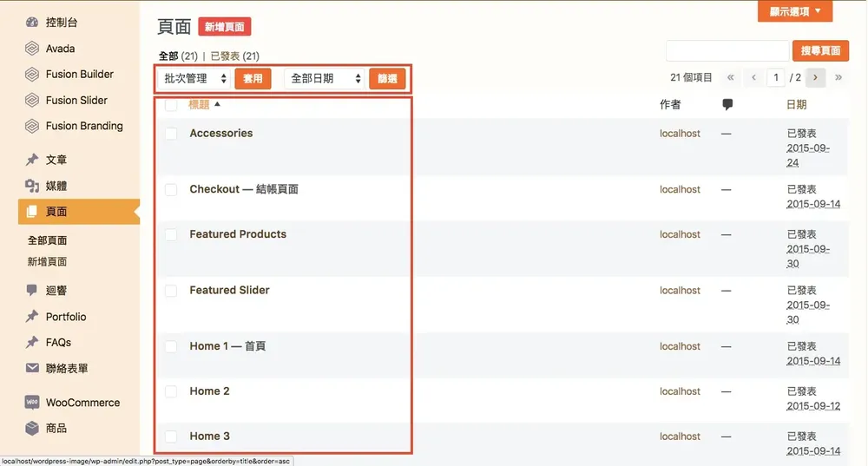The height and width of the screenshot is (466, 868).
Task: Check the Home 1 — 首頁 row checkbox
Action: tap(171, 346)
